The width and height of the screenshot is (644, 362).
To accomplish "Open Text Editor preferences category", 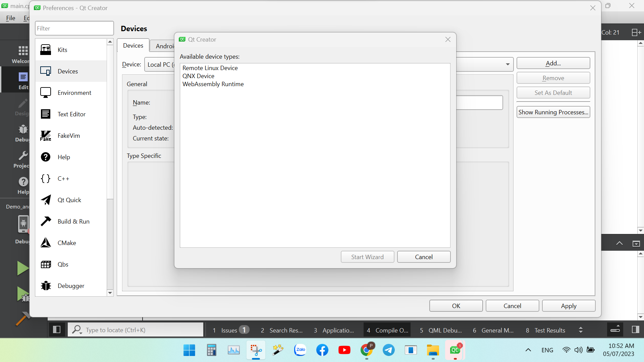I will [71, 114].
